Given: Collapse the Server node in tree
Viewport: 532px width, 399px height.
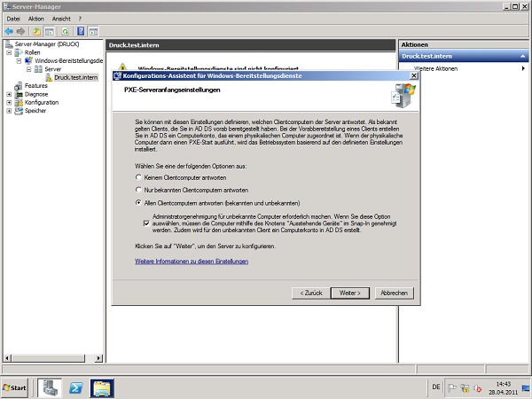Looking at the screenshot, I should 29,69.
